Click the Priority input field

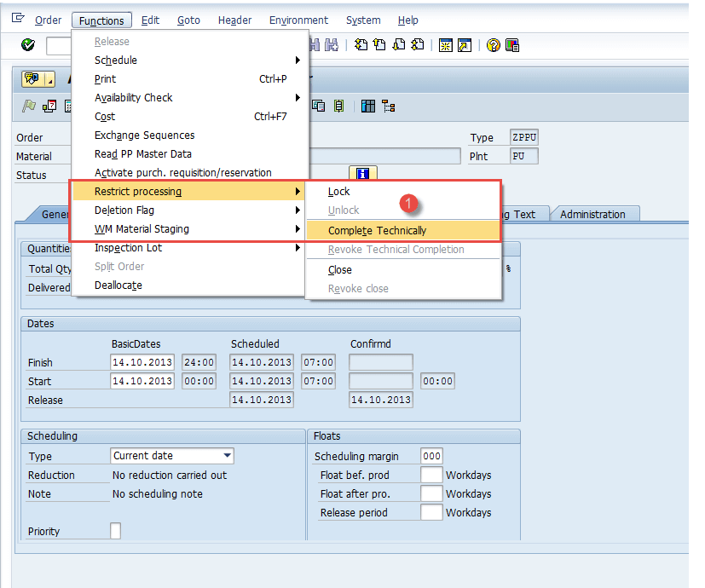[x=116, y=531]
